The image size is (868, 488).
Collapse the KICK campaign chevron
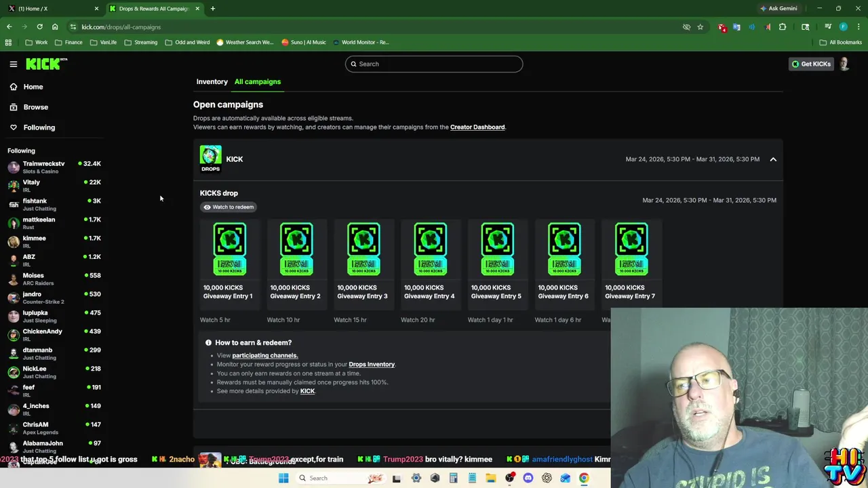point(773,159)
